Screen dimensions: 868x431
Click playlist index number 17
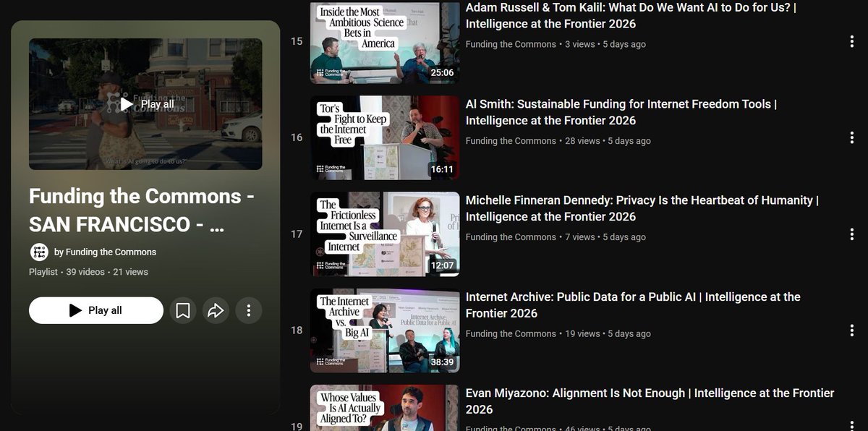pos(297,234)
